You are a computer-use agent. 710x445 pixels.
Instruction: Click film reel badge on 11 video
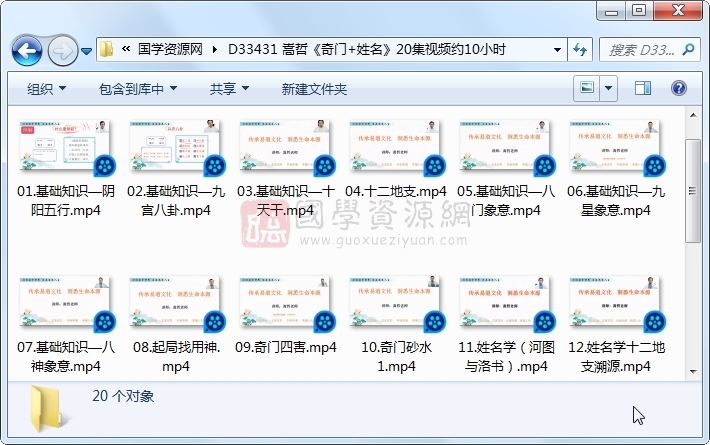pyautogui.click(x=545, y=322)
